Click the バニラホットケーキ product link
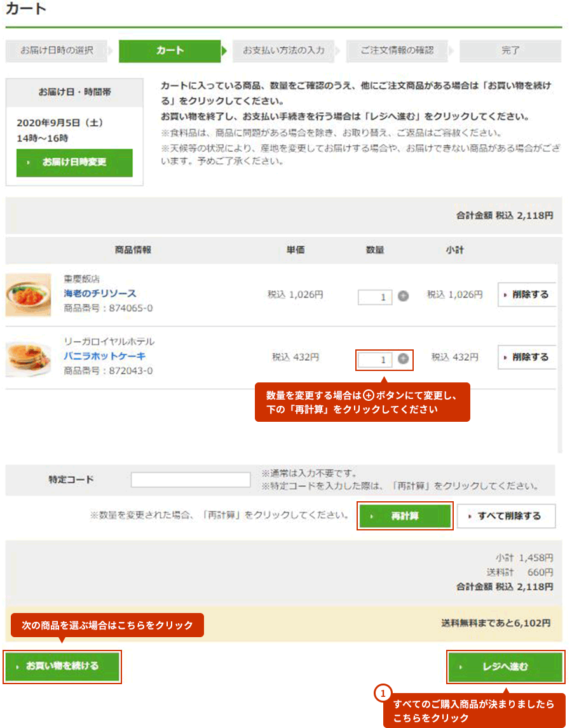Screen dimensions: 572x728 coord(105,356)
